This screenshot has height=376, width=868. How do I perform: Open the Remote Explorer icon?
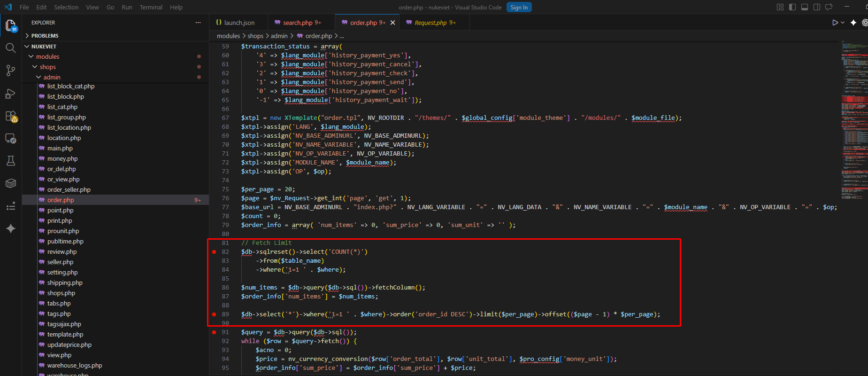click(10, 139)
